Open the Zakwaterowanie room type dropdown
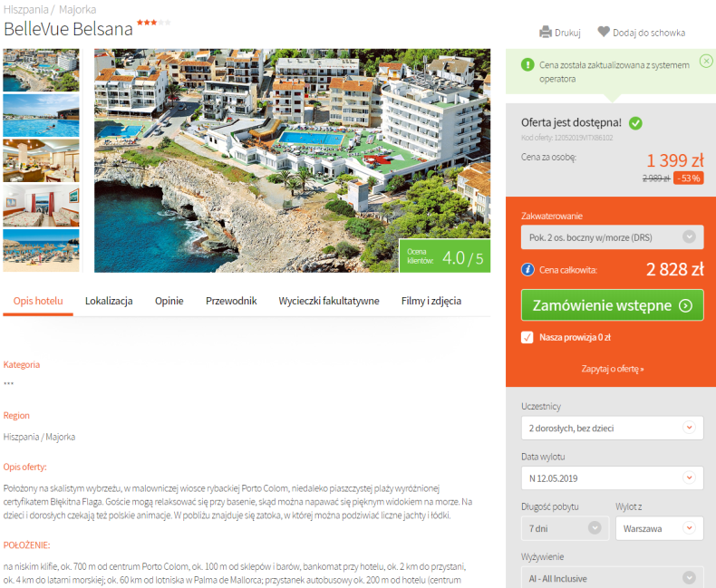This screenshot has width=716, height=588. point(612,237)
